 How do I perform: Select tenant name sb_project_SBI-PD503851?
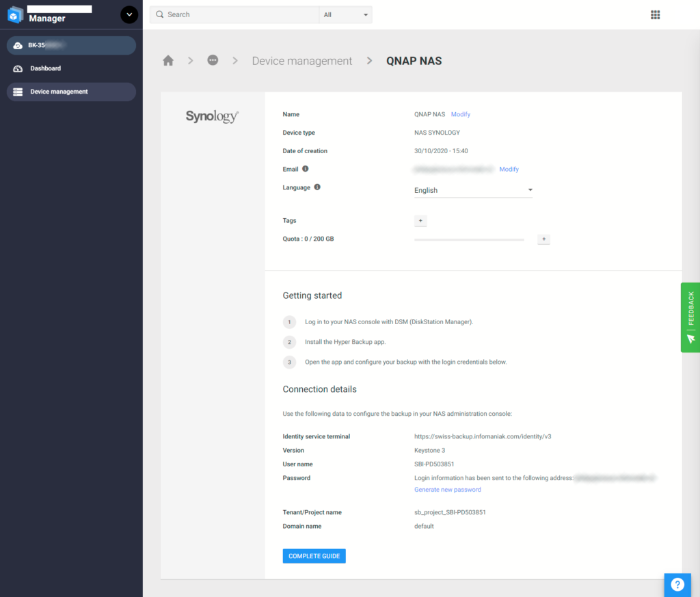450,512
